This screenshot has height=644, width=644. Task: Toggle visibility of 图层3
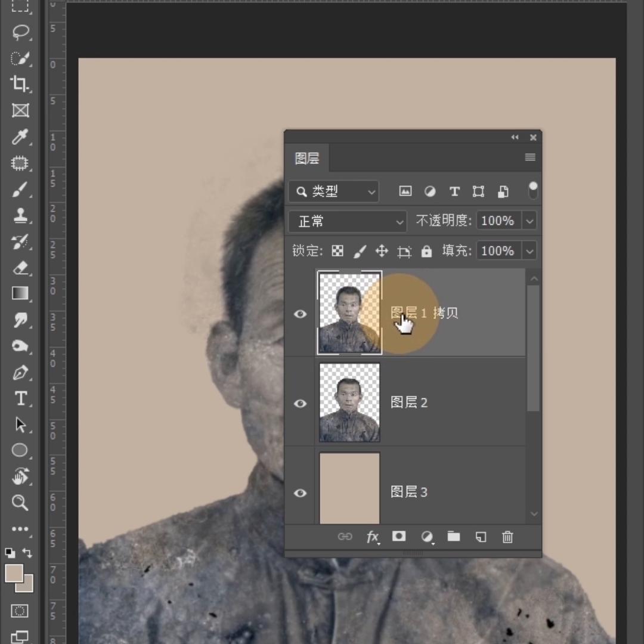coord(300,493)
